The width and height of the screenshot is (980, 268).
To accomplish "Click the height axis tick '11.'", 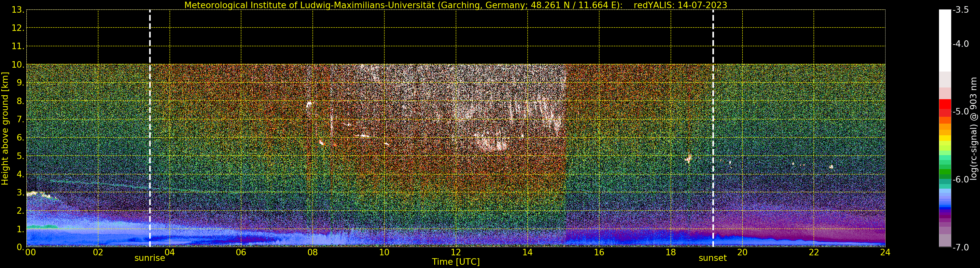I will coord(18,47).
